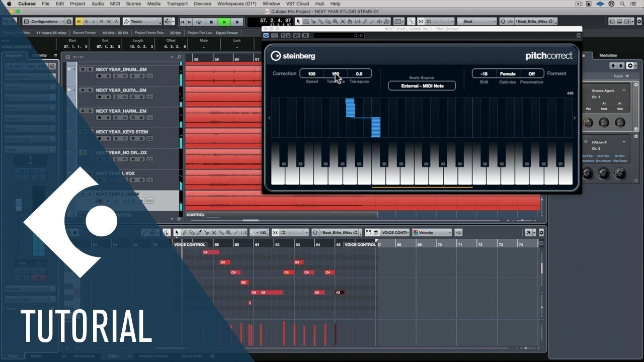
Task: Select the Zoom magnifier tool in main toolbar
Action: click(x=335, y=22)
